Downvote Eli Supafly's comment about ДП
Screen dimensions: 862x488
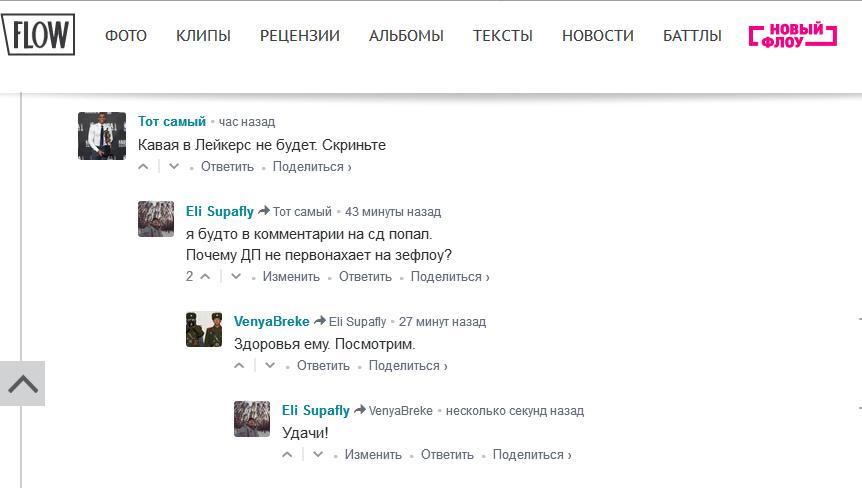[x=236, y=276]
